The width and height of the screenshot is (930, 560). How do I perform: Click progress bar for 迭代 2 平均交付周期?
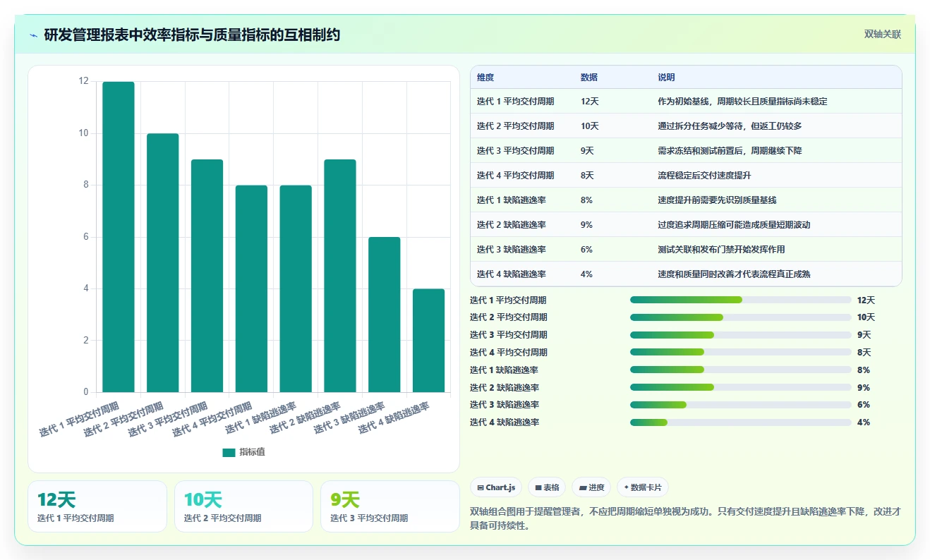point(741,317)
